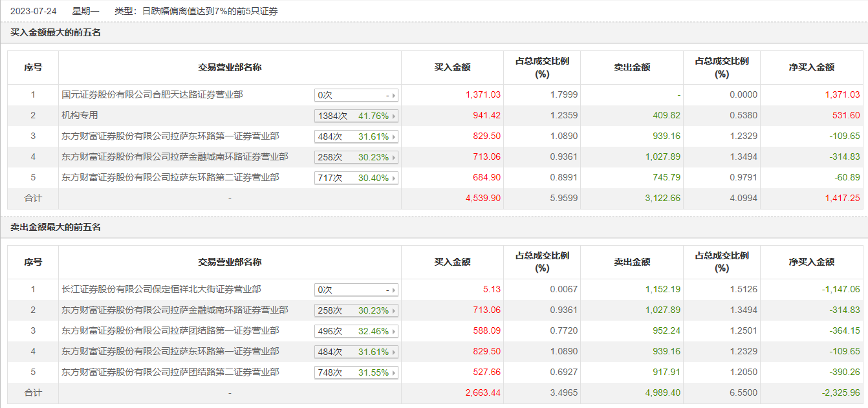Expand the 0次 box beside 长江证券保定恒祥北大街
868x408 pixels.
(x=356, y=290)
